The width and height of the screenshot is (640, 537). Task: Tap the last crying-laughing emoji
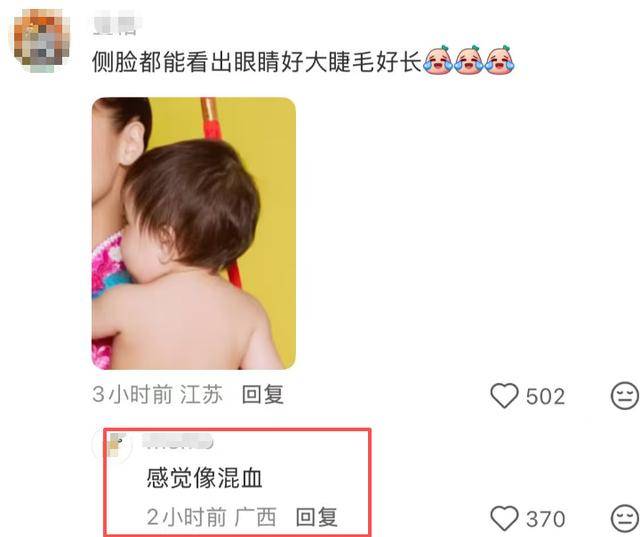(500, 60)
